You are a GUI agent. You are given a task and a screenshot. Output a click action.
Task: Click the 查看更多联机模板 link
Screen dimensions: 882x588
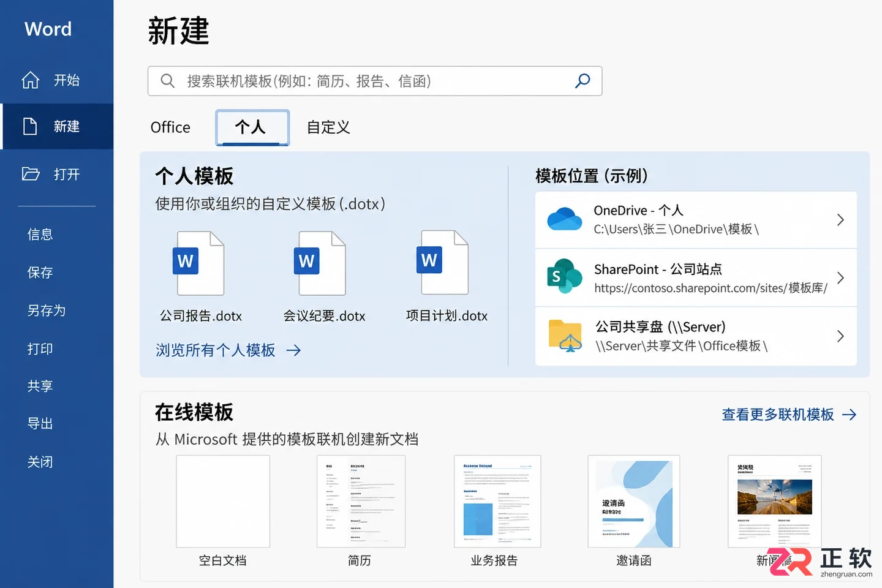tap(778, 415)
